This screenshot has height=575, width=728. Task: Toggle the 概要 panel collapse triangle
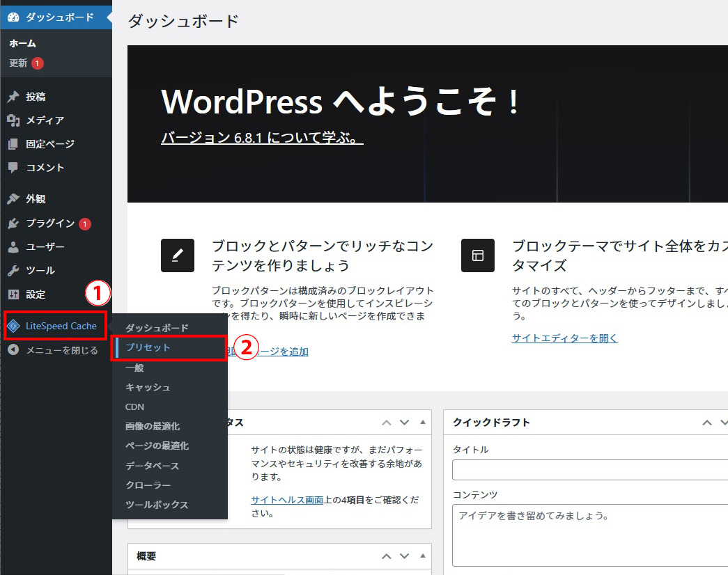(422, 556)
